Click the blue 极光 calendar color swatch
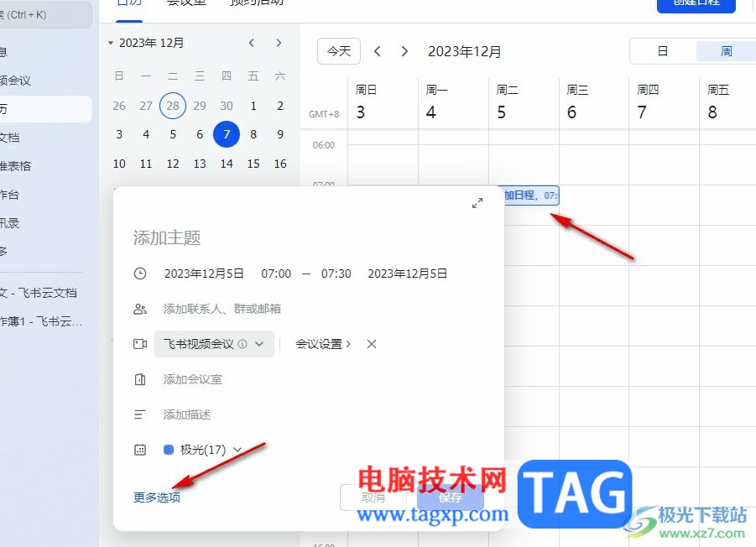 coord(169,450)
